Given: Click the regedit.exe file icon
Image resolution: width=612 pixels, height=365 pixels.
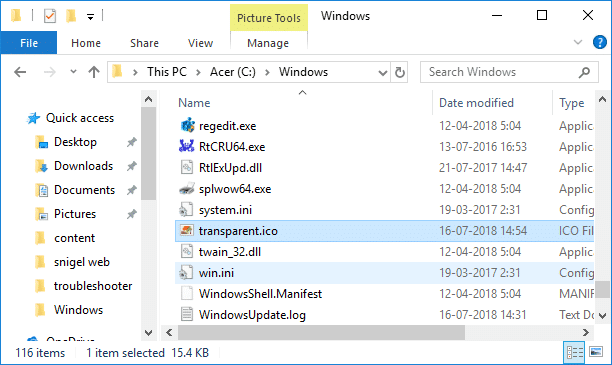Looking at the screenshot, I should [x=187, y=126].
